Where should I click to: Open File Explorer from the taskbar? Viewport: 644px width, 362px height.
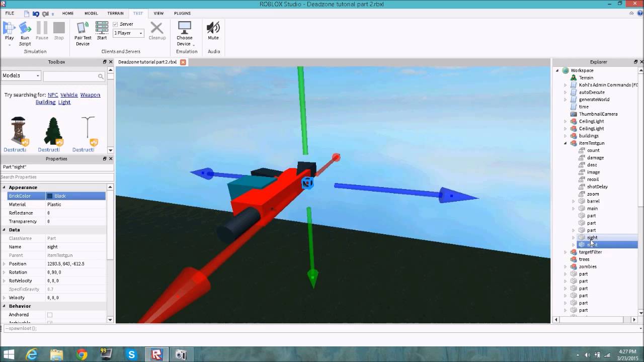click(x=56, y=355)
